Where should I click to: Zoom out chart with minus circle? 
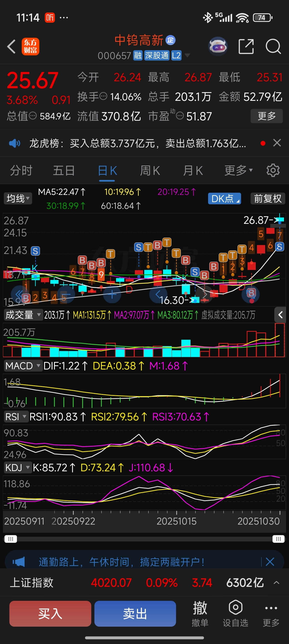click(x=66, y=294)
